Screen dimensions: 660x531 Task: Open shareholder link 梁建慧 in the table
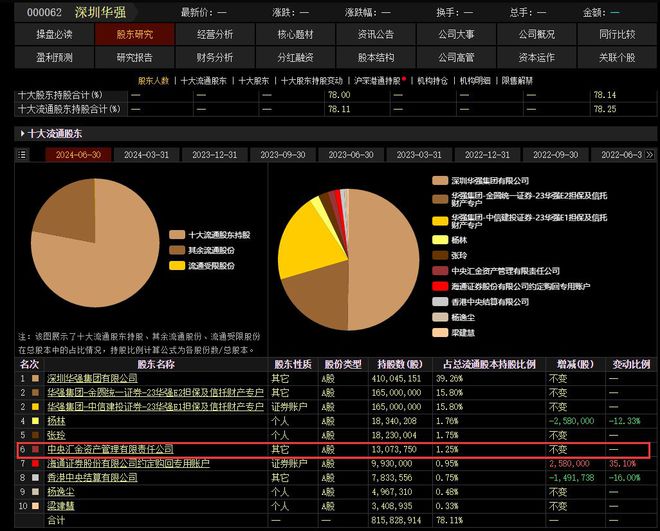(x=61, y=506)
